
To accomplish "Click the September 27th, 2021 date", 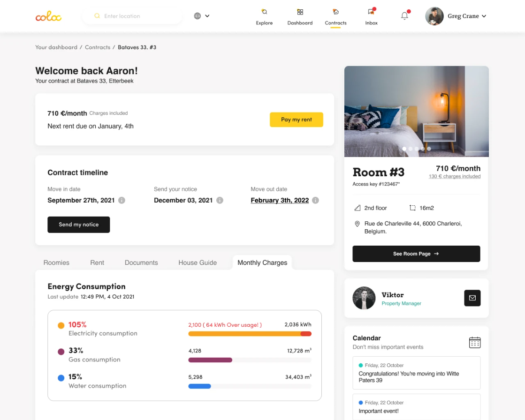I will click(x=81, y=200).
